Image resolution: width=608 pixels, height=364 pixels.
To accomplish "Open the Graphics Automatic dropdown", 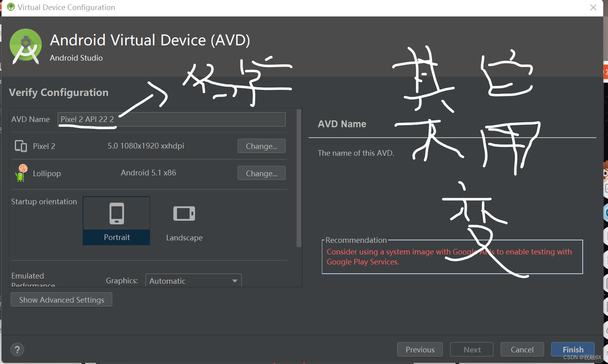I will click(193, 281).
